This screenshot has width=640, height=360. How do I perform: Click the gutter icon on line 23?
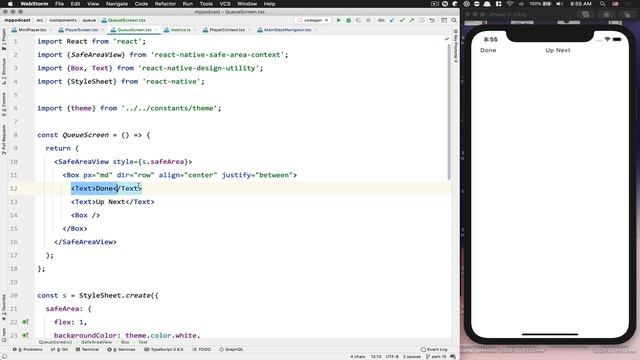[25, 335]
